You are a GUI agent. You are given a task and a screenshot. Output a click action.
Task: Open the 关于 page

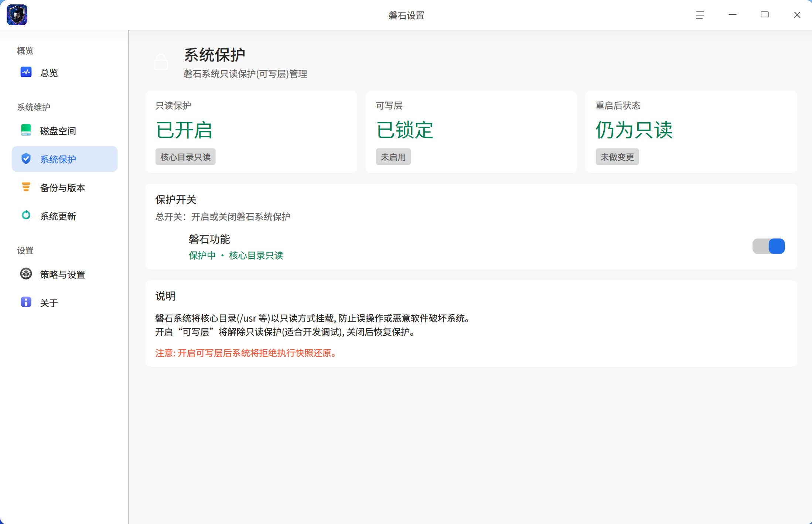click(65, 303)
